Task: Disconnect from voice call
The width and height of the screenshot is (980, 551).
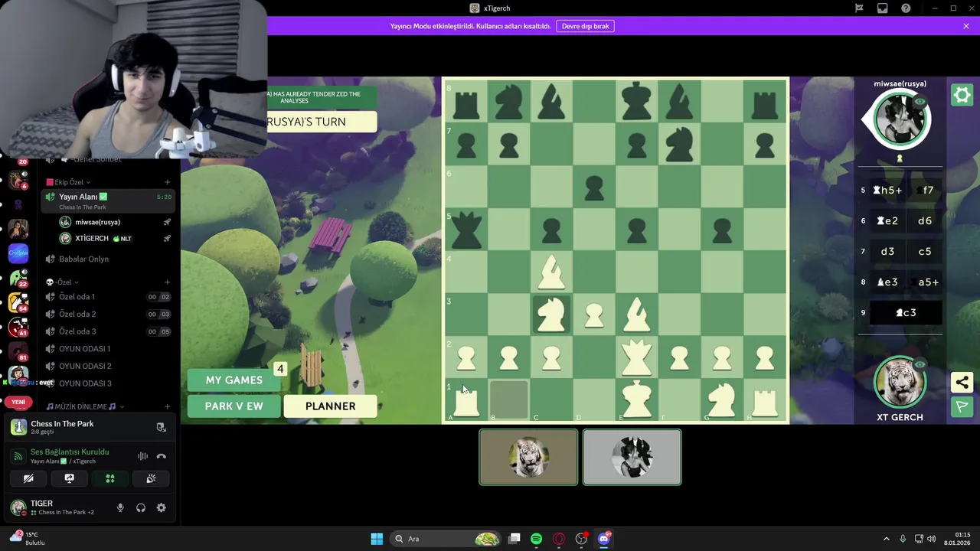Action: (161, 456)
